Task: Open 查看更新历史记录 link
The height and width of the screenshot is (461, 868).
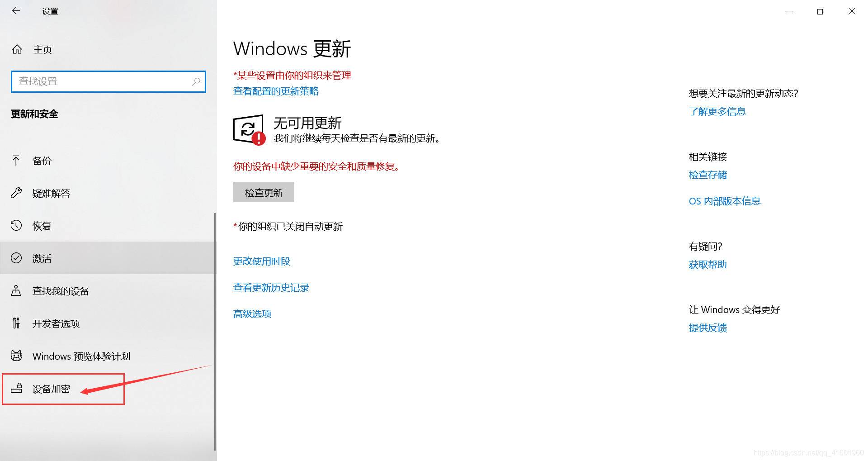Action: (x=271, y=287)
